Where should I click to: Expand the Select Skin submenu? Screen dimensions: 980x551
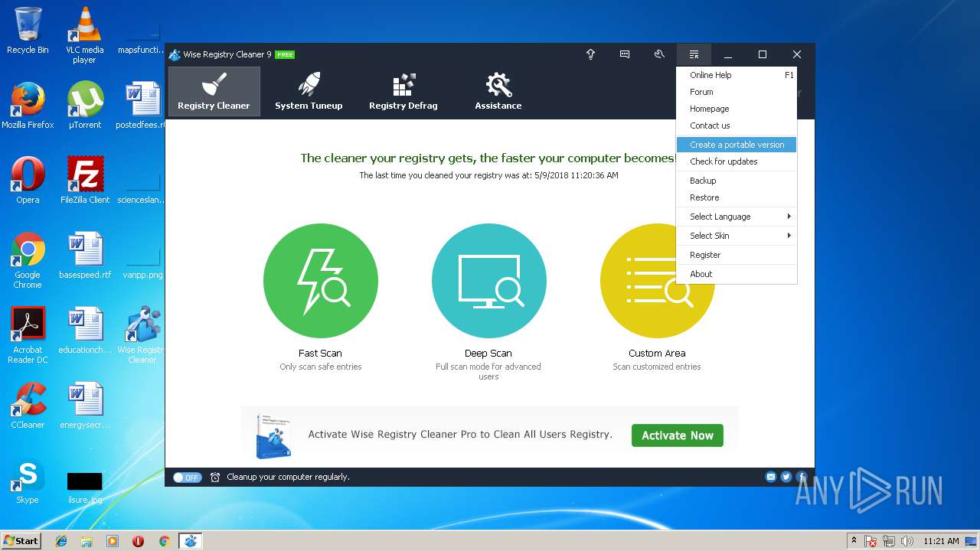coord(737,236)
